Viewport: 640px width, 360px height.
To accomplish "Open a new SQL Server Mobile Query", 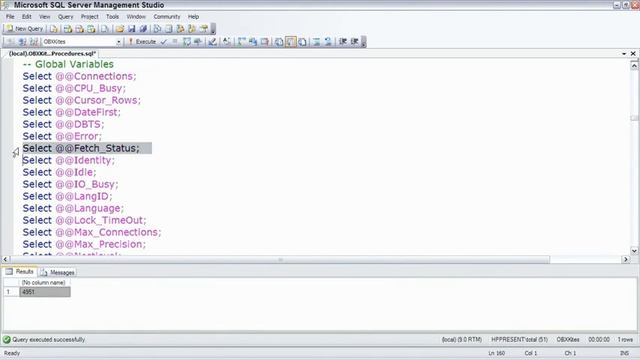I will click(104, 29).
